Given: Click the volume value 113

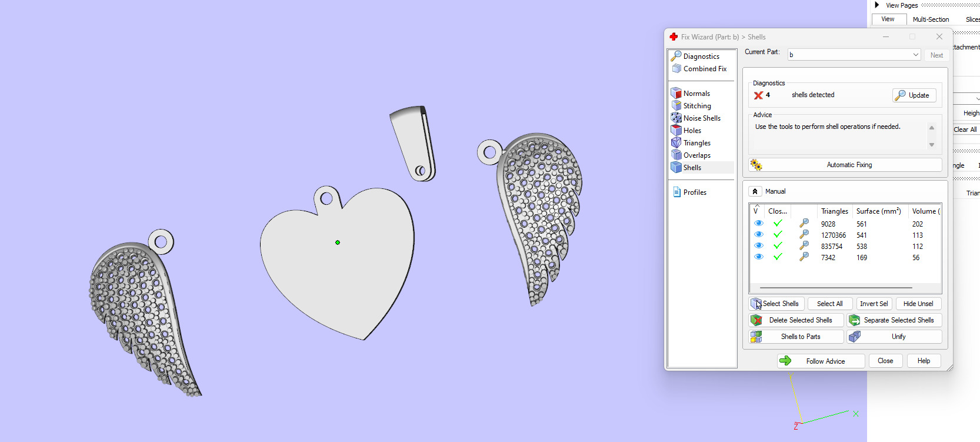Looking at the screenshot, I should 918,235.
